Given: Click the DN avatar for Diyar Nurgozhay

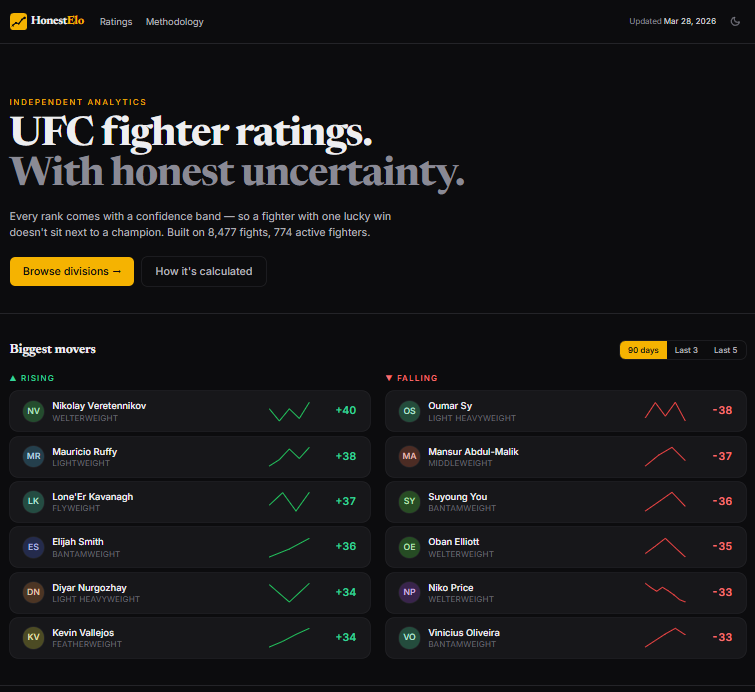Looking at the screenshot, I should pos(33,592).
